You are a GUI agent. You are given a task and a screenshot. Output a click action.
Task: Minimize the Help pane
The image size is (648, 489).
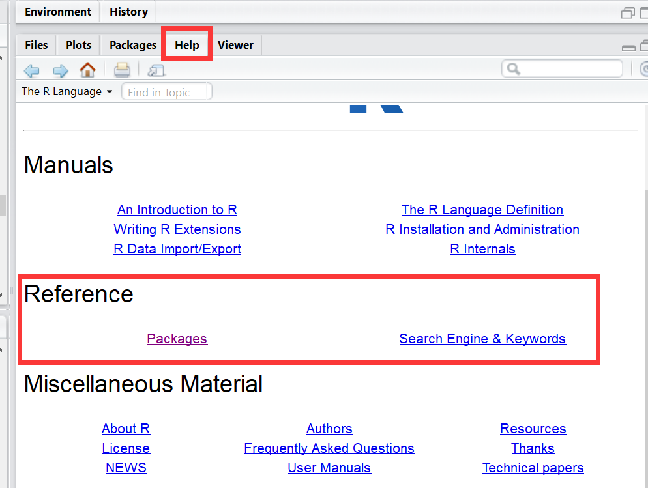[x=629, y=48]
